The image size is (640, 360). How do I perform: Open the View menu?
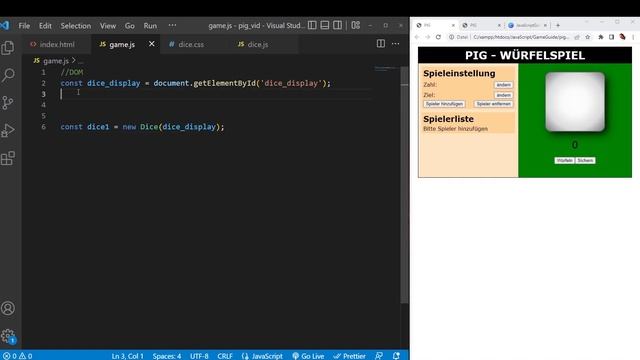point(108,26)
